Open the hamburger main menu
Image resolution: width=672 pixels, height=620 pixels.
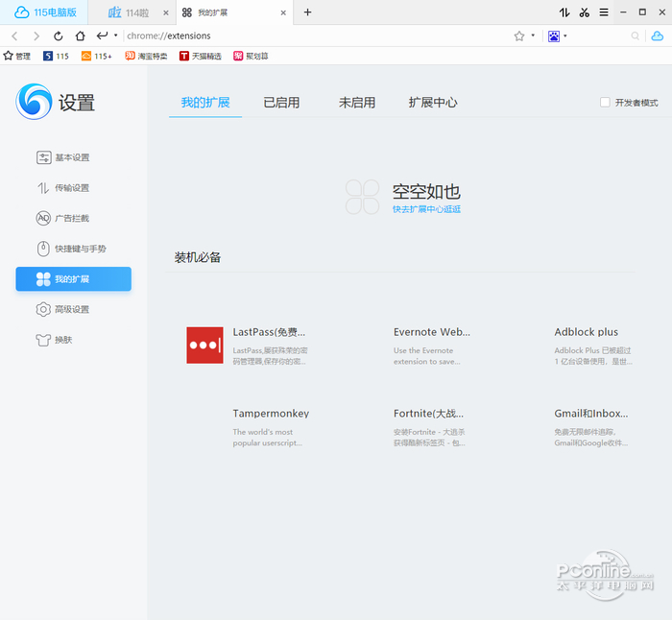pos(604,12)
